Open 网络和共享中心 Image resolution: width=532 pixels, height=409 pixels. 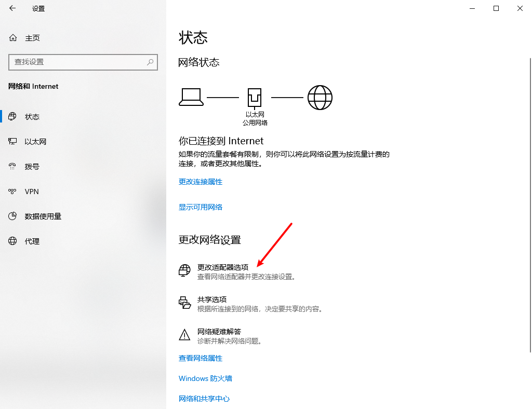pos(204,399)
